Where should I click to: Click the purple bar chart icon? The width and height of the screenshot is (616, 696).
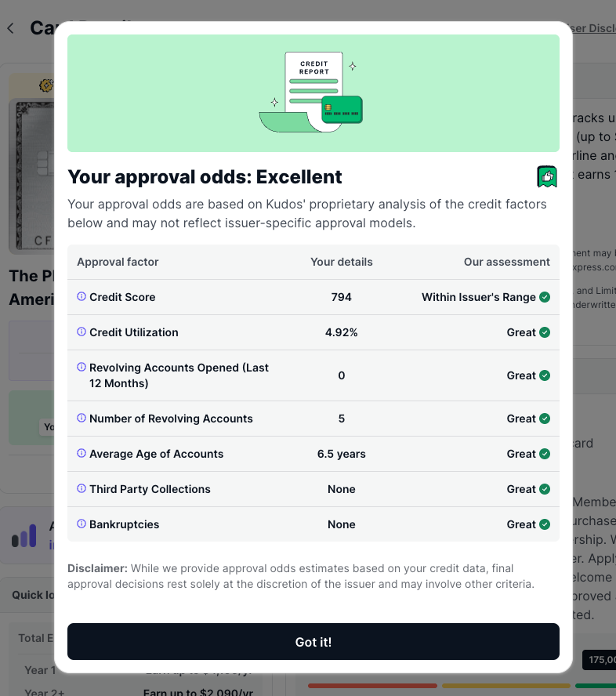[24, 535]
